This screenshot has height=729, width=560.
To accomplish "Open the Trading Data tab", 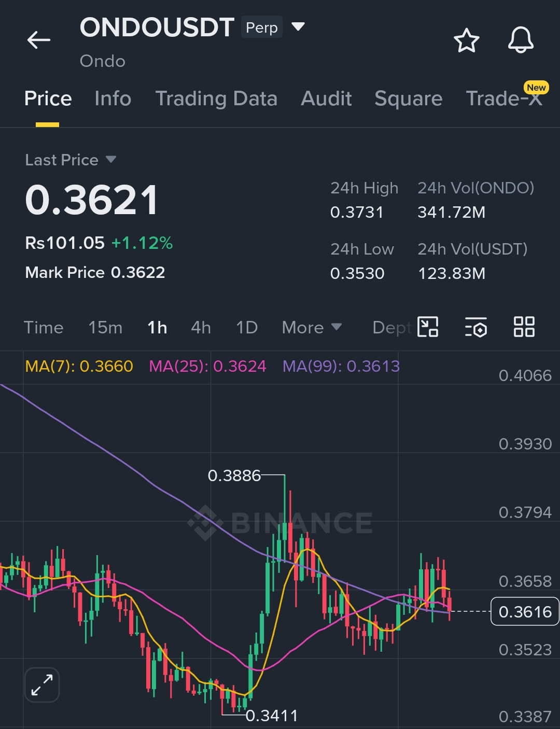I will pos(216,99).
